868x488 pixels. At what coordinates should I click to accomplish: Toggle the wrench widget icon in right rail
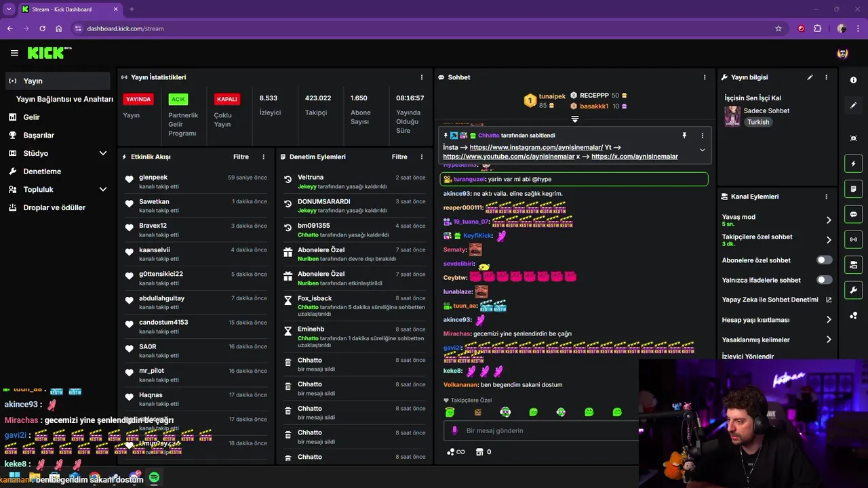pyautogui.click(x=853, y=290)
